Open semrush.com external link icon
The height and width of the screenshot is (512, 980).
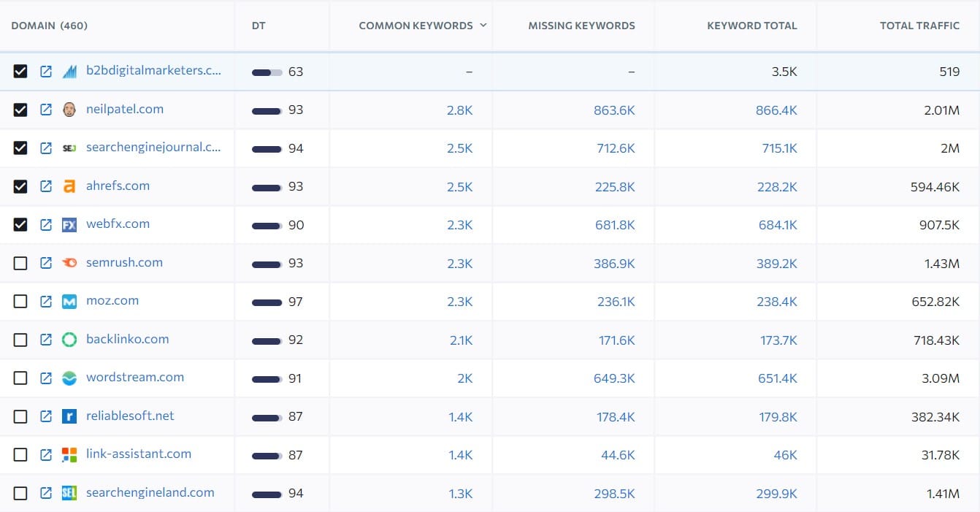[x=46, y=263]
